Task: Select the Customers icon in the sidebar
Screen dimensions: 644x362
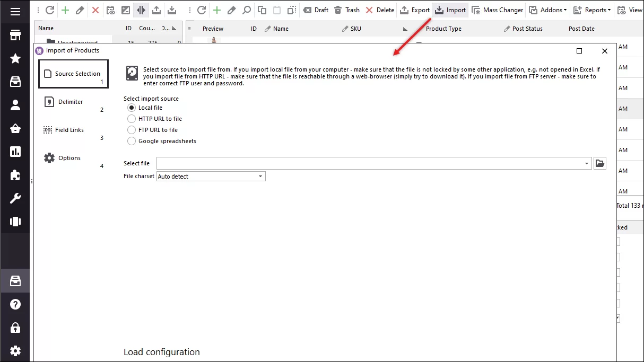Action: click(x=15, y=105)
